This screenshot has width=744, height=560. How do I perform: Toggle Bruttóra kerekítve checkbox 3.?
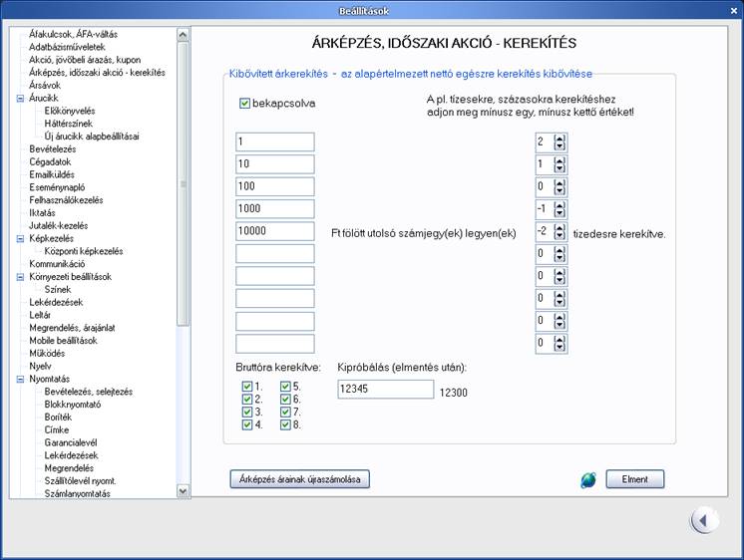pyautogui.click(x=246, y=413)
